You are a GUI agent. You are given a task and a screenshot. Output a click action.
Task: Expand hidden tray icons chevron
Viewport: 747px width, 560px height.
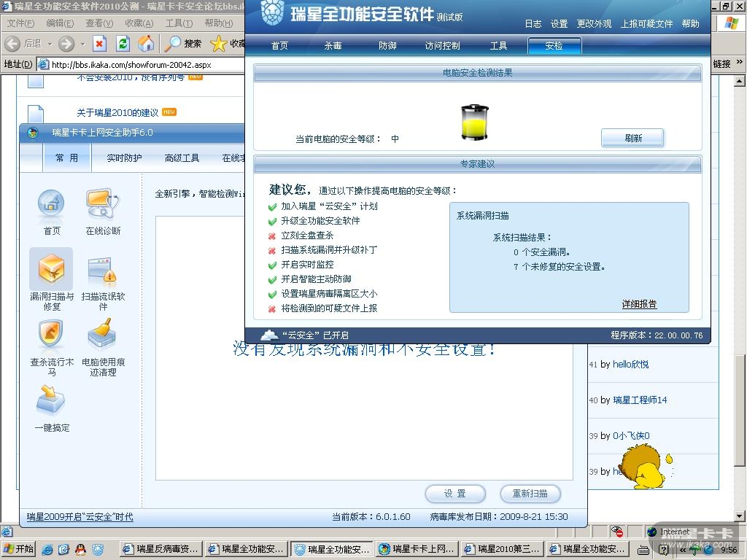682,550
